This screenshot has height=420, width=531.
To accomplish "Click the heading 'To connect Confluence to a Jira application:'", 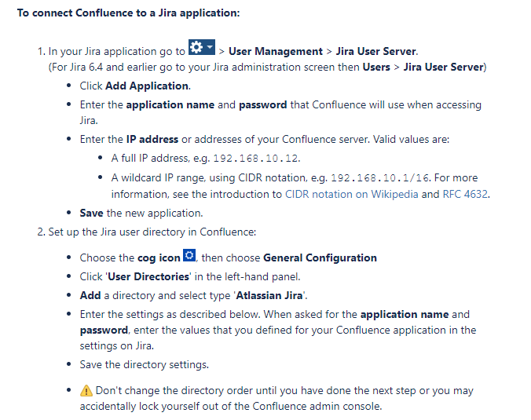I will [x=128, y=13].
